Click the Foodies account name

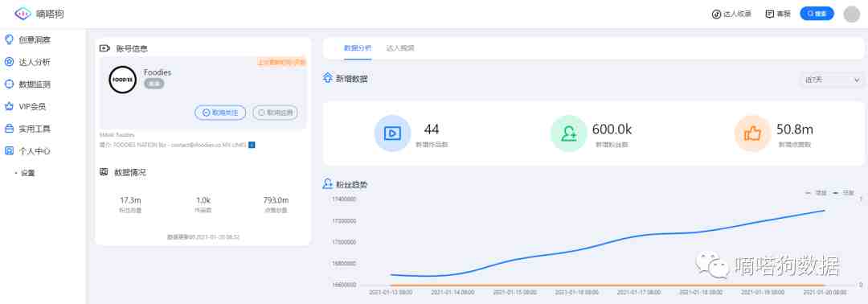click(158, 72)
